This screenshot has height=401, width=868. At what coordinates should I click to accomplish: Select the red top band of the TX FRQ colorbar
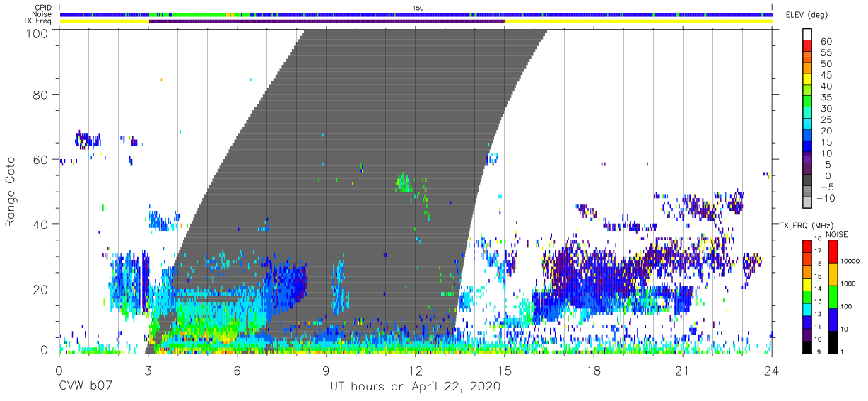tap(807, 246)
